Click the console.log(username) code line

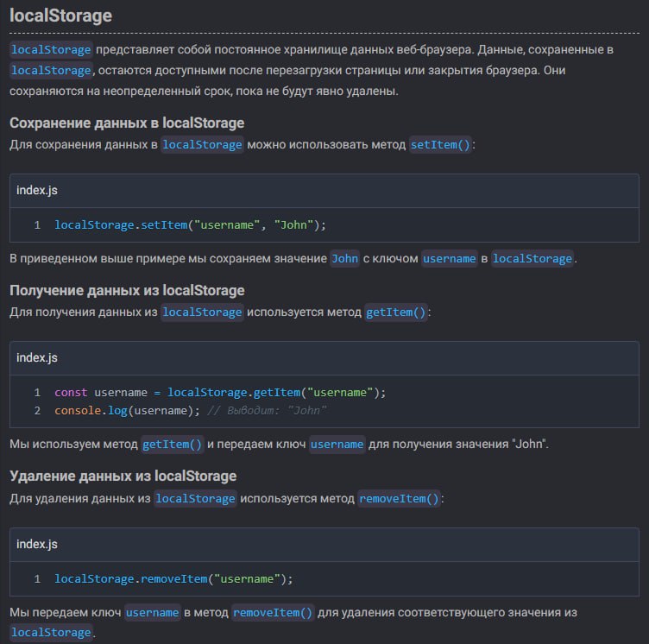point(191,410)
